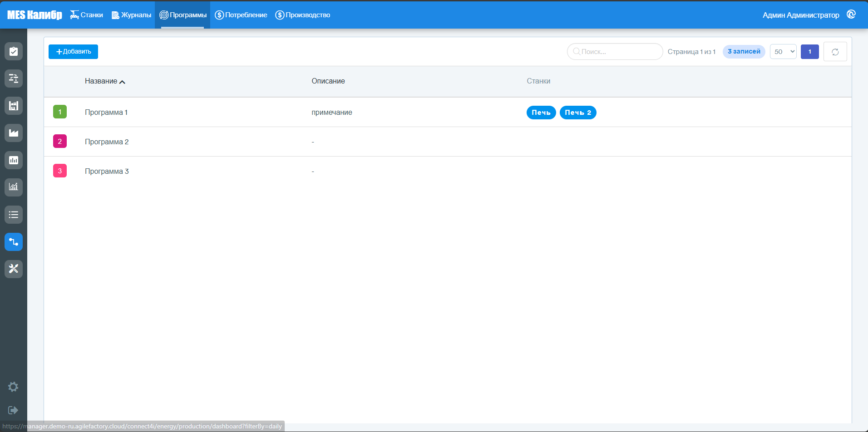Select the Программа 1 row name
Viewport: 868px width, 432px height.
[106, 113]
